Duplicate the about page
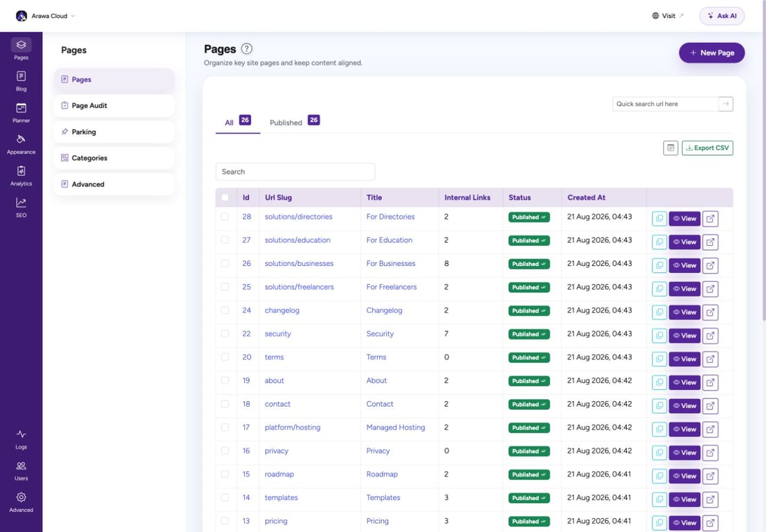This screenshot has width=766, height=532. [659, 382]
